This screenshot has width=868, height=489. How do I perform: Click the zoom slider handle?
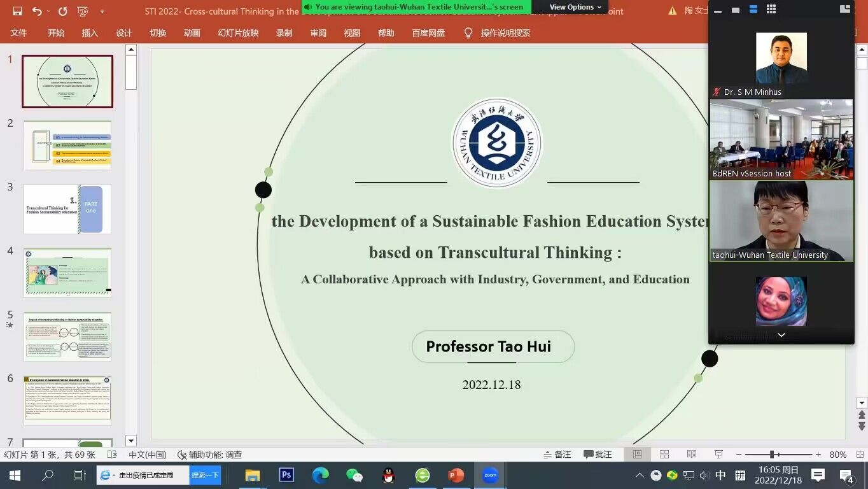pyautogui.click(x=772, y=455)
